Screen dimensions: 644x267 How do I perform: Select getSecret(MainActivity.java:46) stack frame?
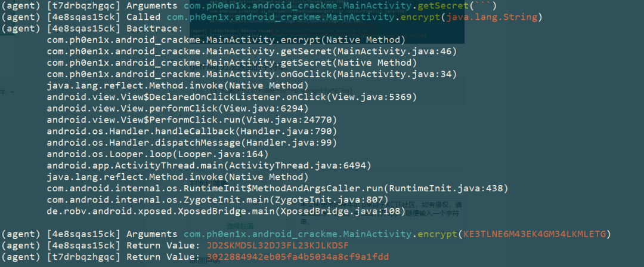coord(252,51)
